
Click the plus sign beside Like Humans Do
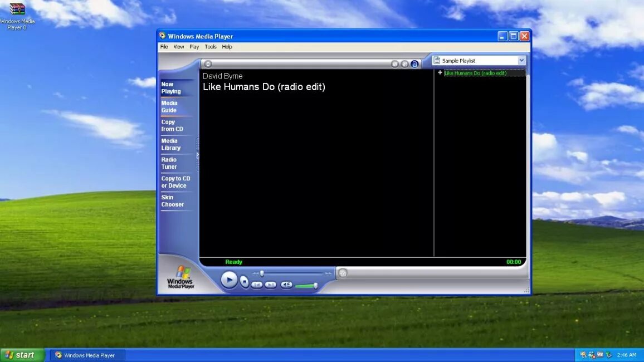(x=440, y=72)
